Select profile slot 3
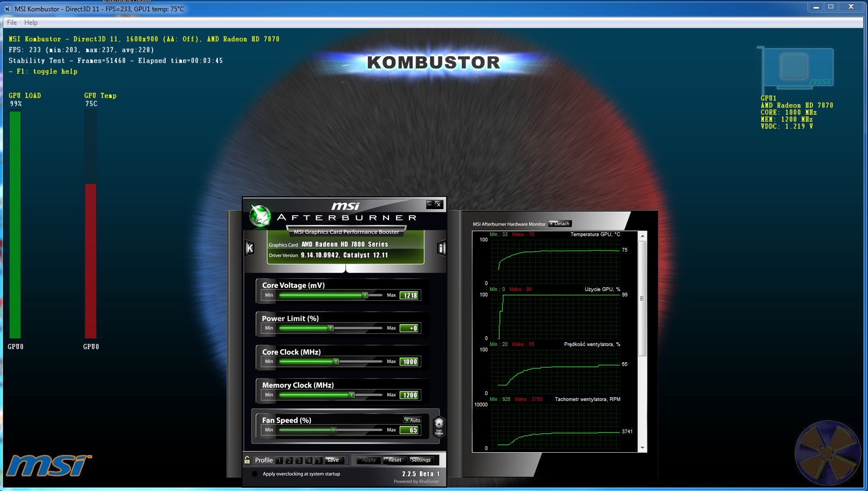The image size is (868, 491). 299,460
